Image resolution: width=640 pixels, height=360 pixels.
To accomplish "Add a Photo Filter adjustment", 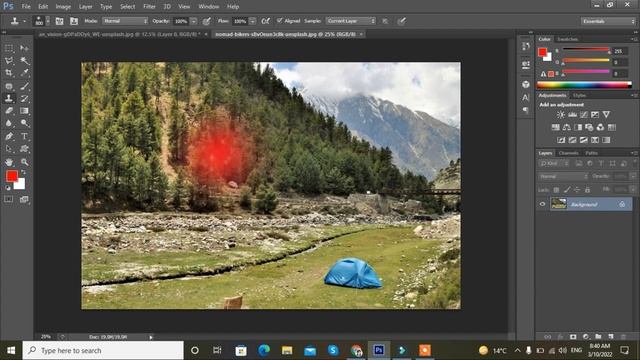I will [x=589, y=127].
